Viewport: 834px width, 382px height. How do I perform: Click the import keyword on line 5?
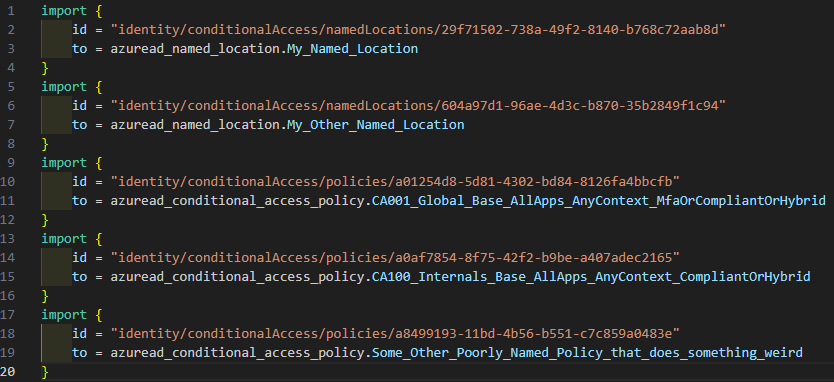pyautogui.click(x=64, y=87)
